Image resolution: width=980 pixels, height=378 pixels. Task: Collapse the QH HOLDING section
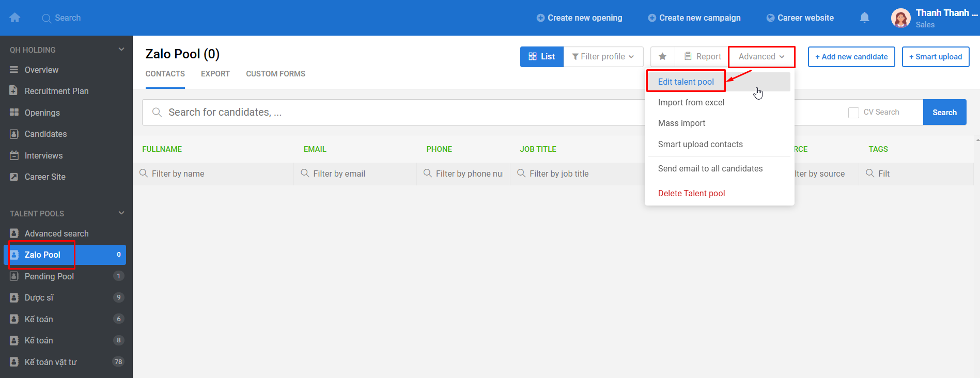pyautogui.click(x=121, y=50)
